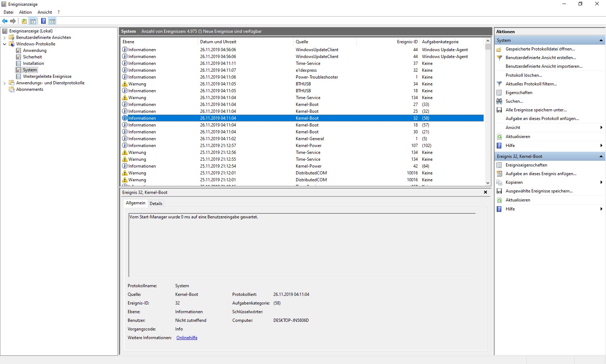Open the ? help menu
The height and width of the screenshot is (364, 606).
tap(58, 12)
